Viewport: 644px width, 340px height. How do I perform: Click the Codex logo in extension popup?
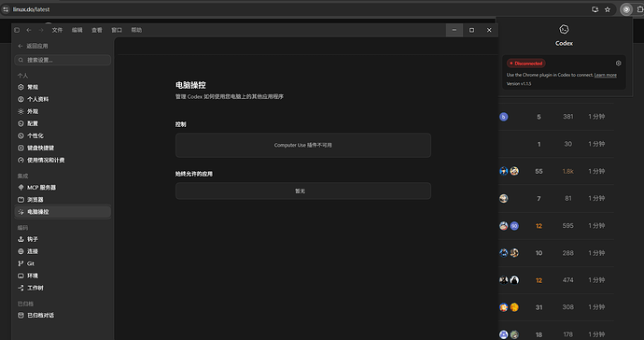click(x=564, y=29)
